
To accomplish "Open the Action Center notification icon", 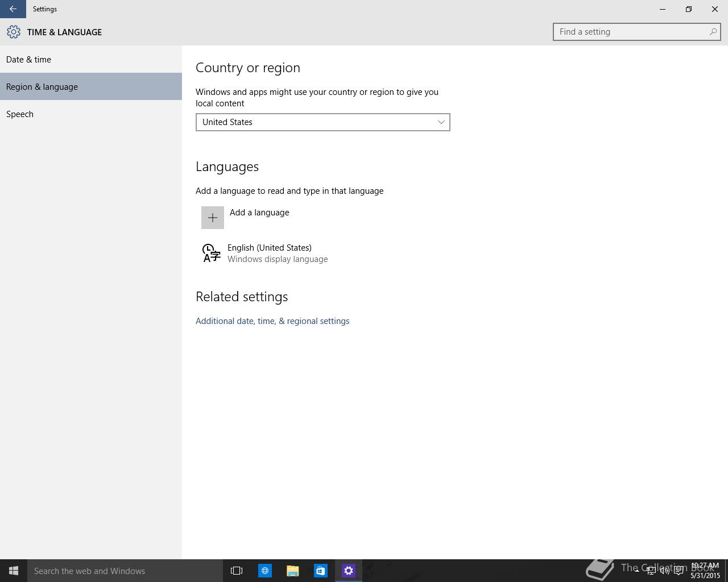I will 679,571.
